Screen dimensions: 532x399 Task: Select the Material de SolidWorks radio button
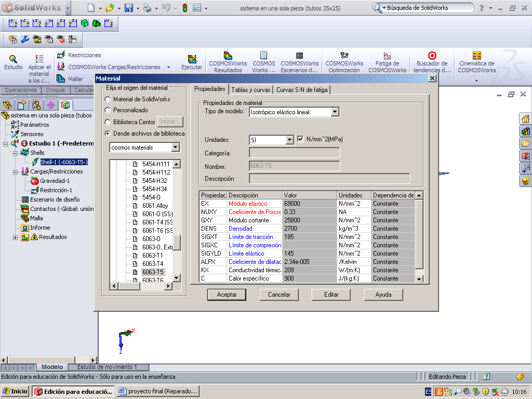click(x=108, y=99)
